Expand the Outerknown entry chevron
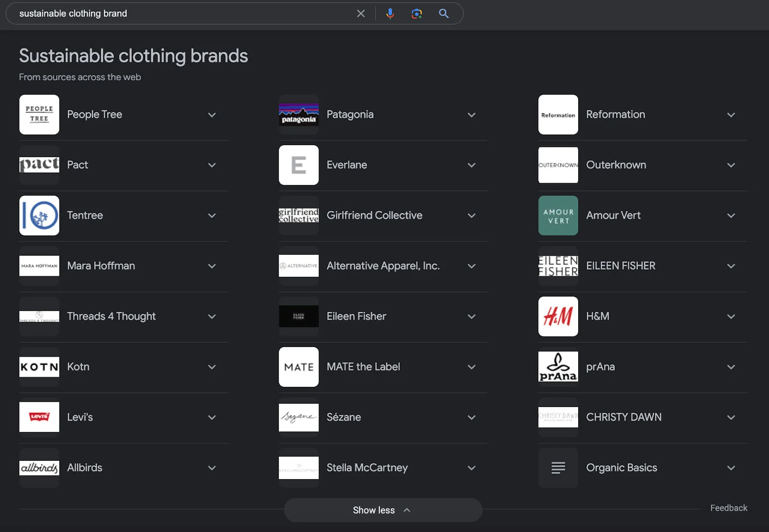This screenshot has width=769, height=532. pos(731,165)
